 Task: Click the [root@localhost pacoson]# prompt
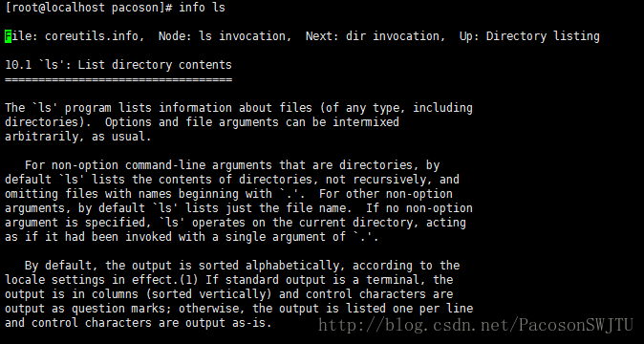coord(89,8)
